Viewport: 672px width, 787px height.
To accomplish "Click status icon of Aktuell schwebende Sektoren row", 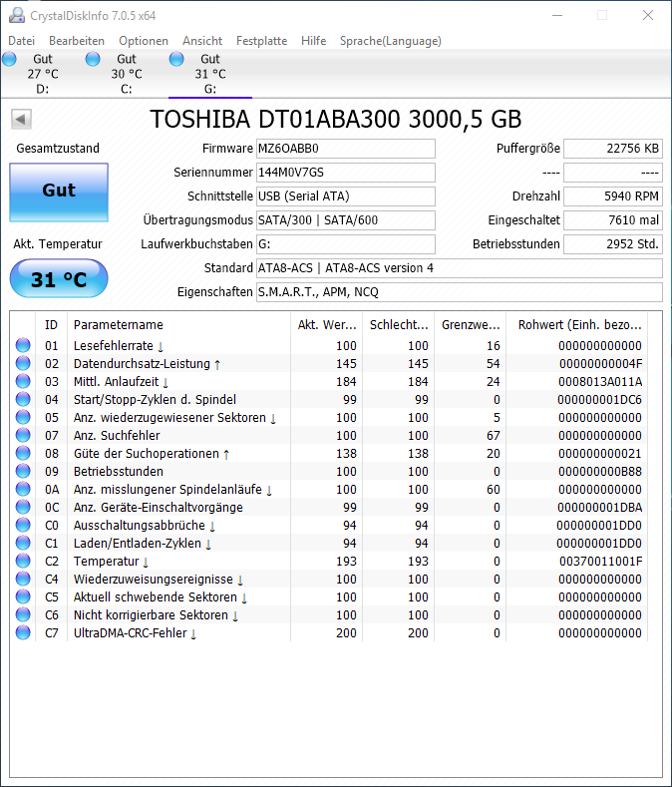I will pyautogui.click(x=23, y=597).
